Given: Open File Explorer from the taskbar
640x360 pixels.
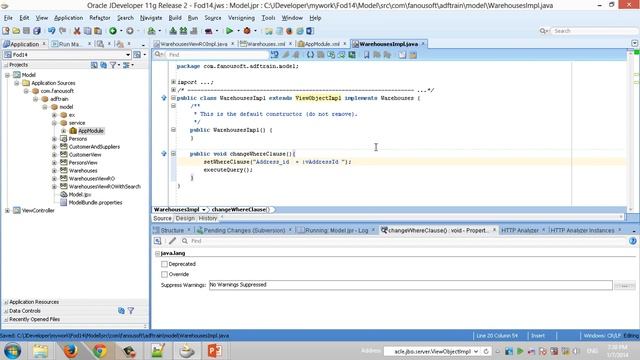Looking at the screenshot, I should 40,351.
